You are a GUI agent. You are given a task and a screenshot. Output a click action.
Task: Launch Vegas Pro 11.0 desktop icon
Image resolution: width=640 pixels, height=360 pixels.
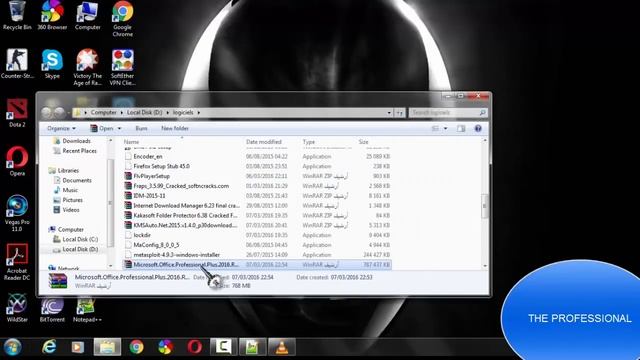pos(17,213)
